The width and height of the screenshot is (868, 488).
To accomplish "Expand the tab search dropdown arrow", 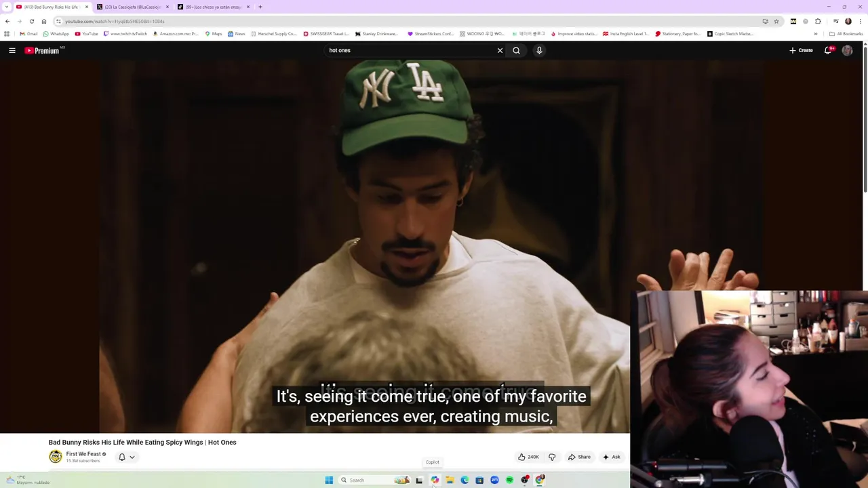I will pos(7,7).
